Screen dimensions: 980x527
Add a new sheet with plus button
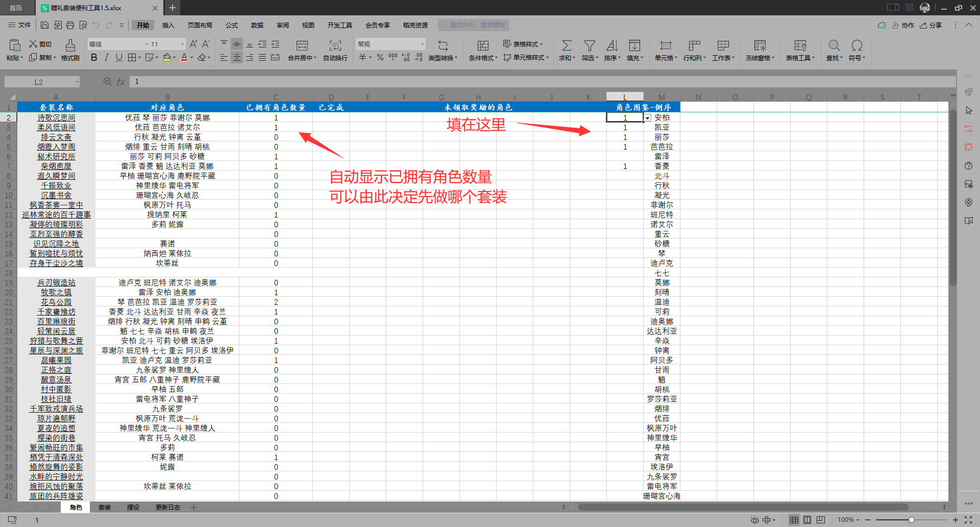point(194,507)
